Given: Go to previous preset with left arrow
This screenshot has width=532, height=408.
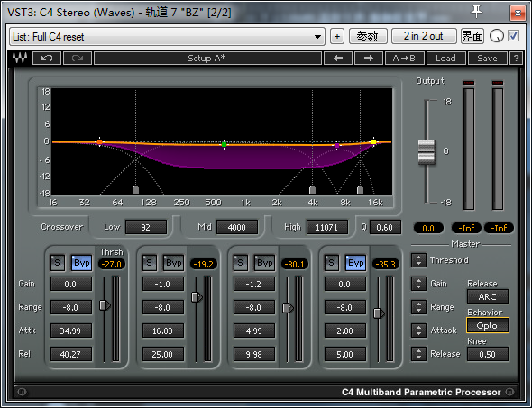Looking at the screenshot, I should [338, 58].
